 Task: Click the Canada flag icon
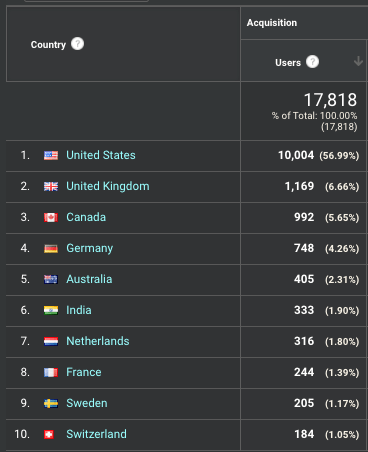coord(51,217)
